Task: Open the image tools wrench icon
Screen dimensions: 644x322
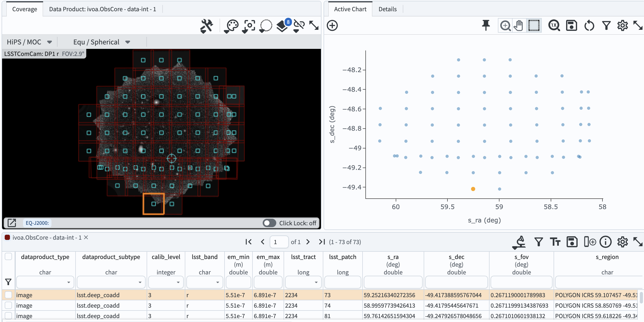Action: tap(206, 26)
